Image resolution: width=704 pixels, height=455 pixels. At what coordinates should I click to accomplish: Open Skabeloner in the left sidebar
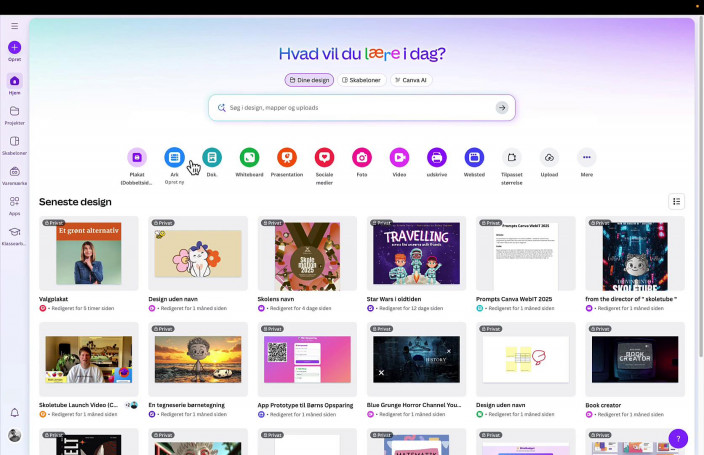coord(14,142)
